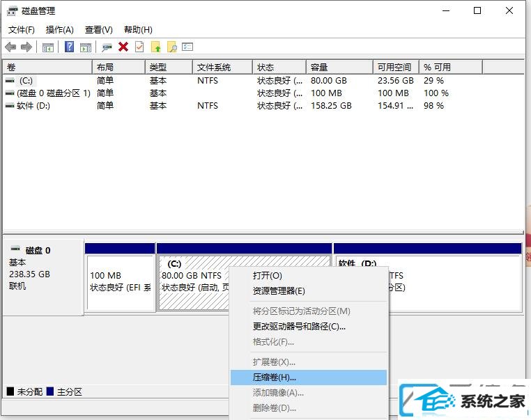Open the Help question-mark toolbar icon
531x420 pixels.
point(69,47)
